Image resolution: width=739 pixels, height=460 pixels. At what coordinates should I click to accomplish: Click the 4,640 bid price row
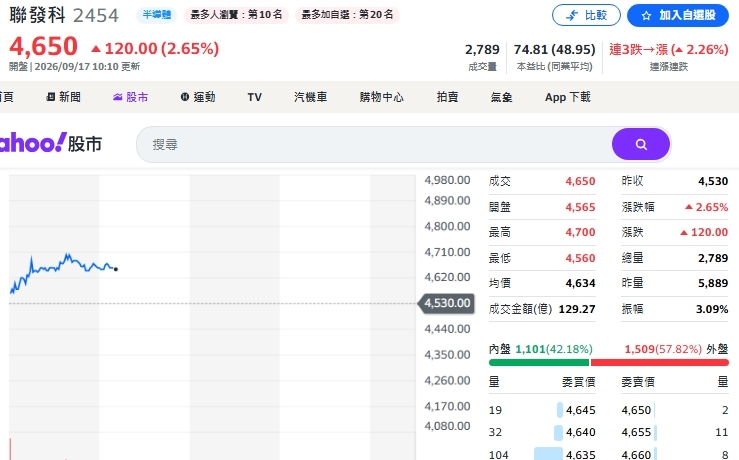(542, 432)
